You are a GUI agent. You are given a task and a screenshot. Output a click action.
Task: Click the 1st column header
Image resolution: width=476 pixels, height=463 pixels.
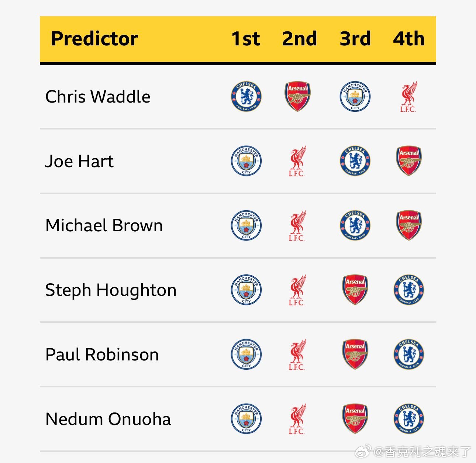(x=246, y=39)
